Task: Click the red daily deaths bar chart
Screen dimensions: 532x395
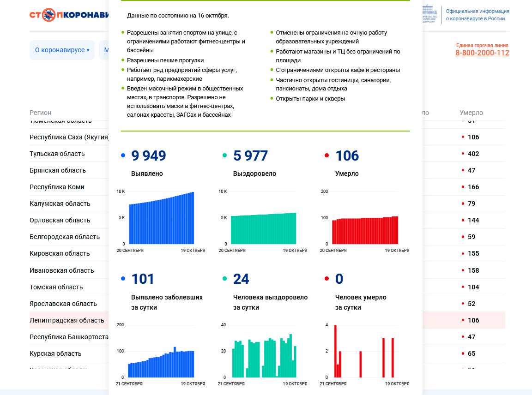Action: 365,352
